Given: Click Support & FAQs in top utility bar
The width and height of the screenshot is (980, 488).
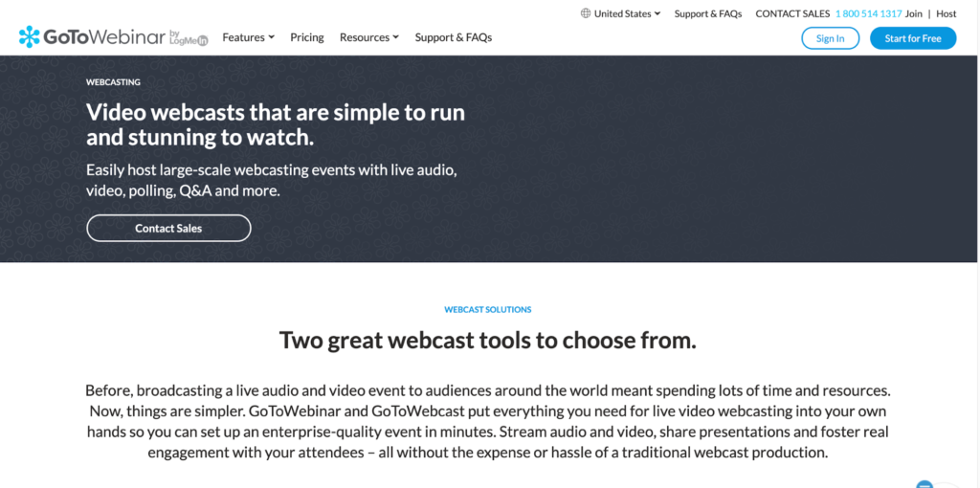Looking at the screenshot, I should (x=708, y=13).
